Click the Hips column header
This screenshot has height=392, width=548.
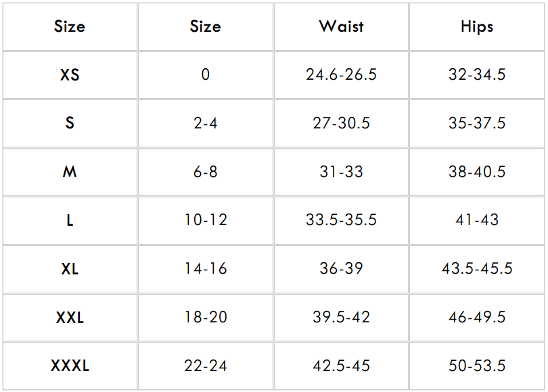click(477, 26)
